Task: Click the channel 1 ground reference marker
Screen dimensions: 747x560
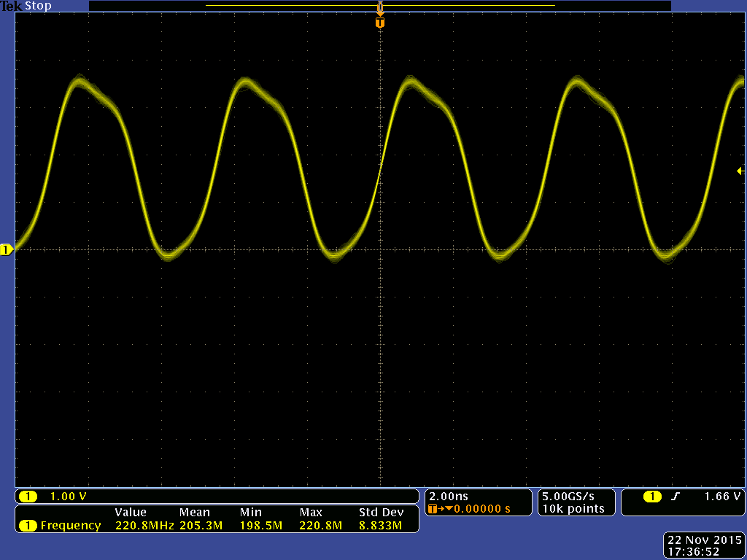Action: click(7, 249)
